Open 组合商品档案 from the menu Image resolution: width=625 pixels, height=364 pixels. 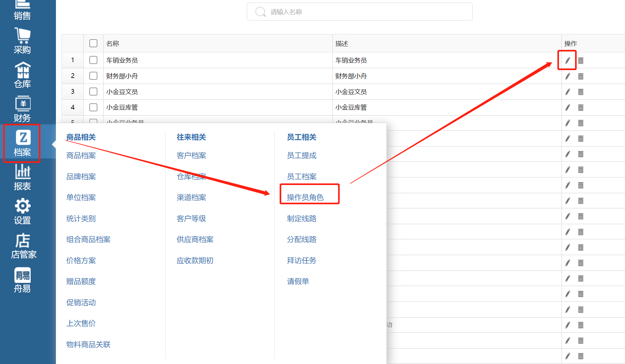pos(88,239)
